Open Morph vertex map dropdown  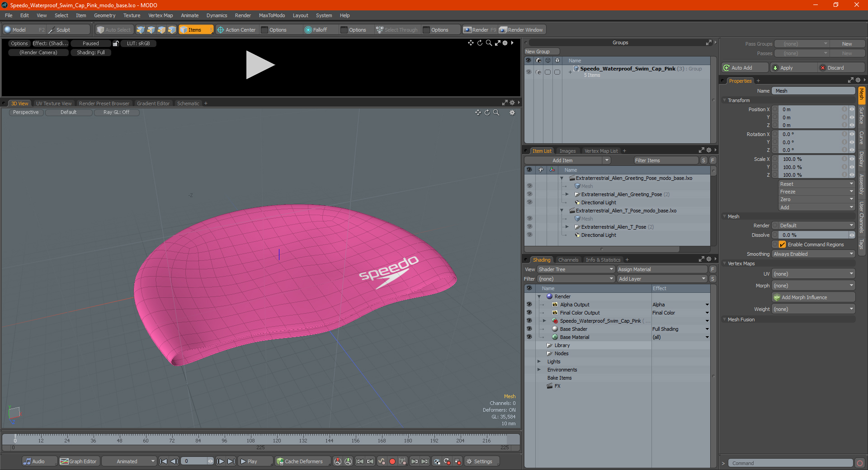(x=813, y=286)
